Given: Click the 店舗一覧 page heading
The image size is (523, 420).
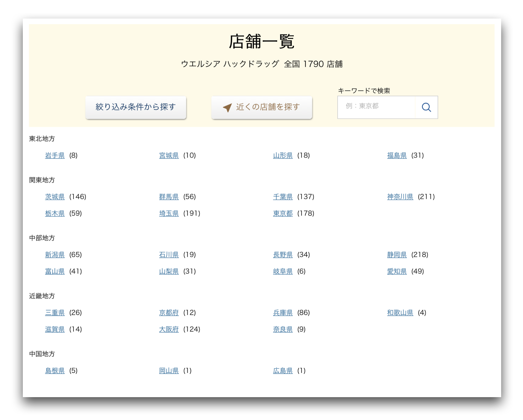Looking at the screenshot, I should click(261, 42).
